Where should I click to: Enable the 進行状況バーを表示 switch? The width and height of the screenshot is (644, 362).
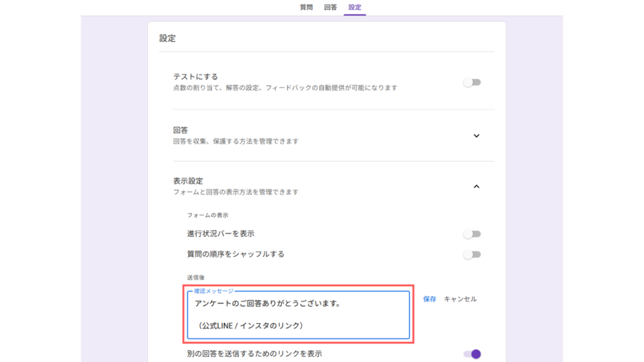pyautogui.click(x=472, y=234)
